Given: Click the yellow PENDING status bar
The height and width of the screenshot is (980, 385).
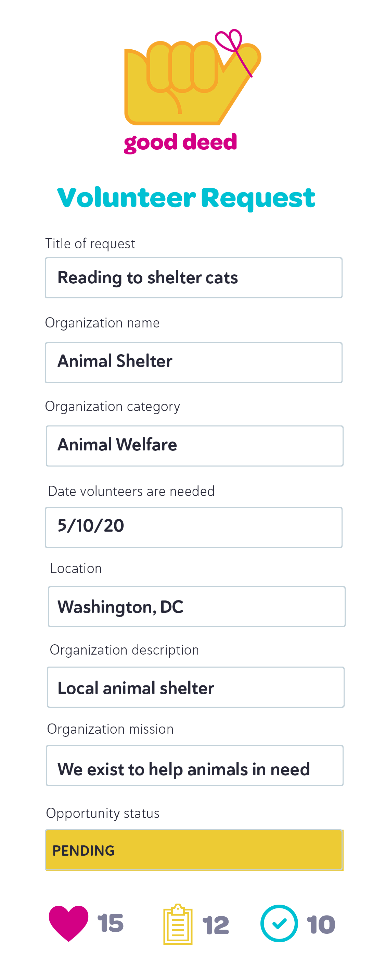Looking at the screenshot, I should [194, 850].
